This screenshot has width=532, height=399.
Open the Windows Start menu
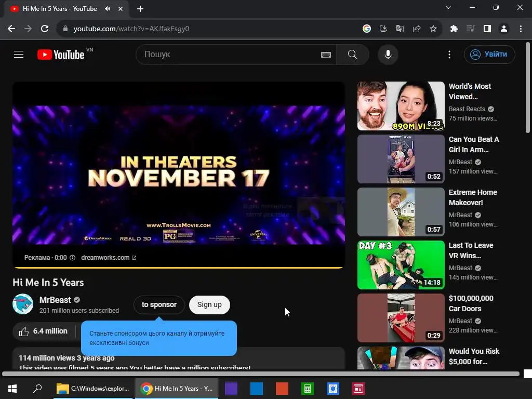point(12,389)
